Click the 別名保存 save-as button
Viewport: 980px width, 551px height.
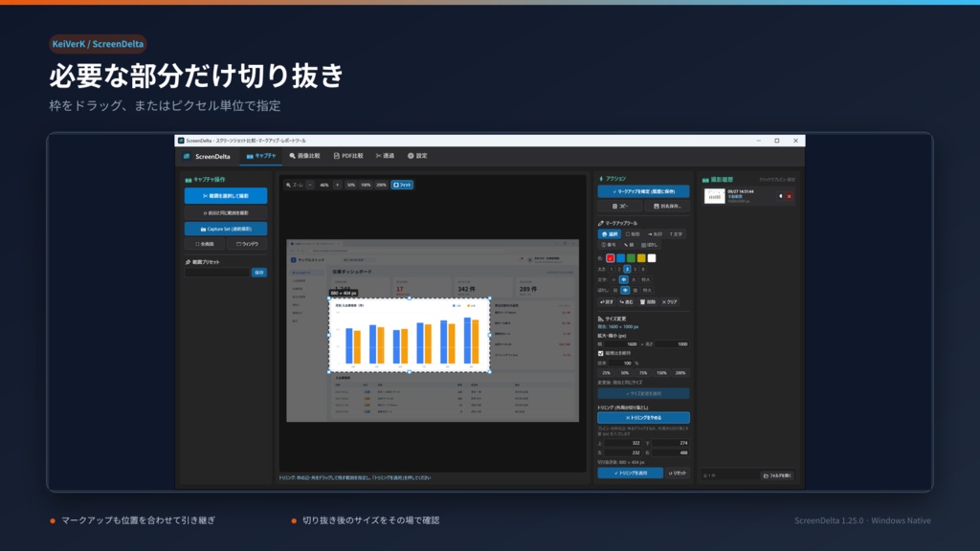coord(667,207)
